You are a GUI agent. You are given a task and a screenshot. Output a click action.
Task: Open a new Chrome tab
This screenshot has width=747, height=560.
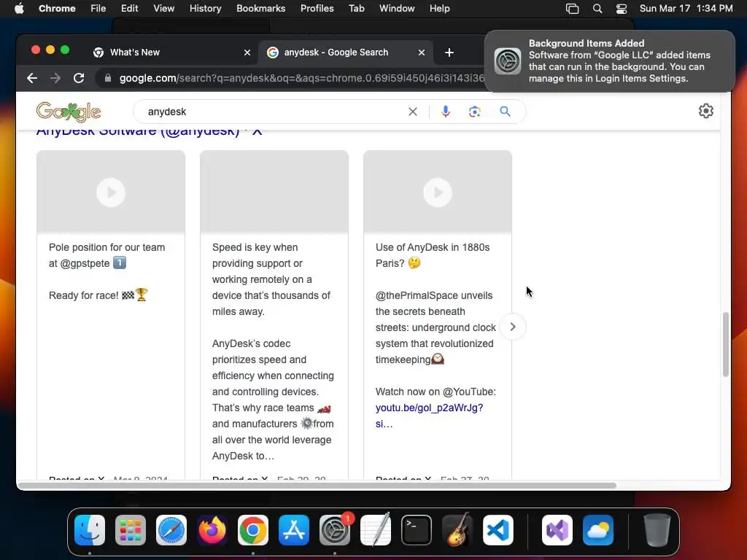[x=449, y=52]
